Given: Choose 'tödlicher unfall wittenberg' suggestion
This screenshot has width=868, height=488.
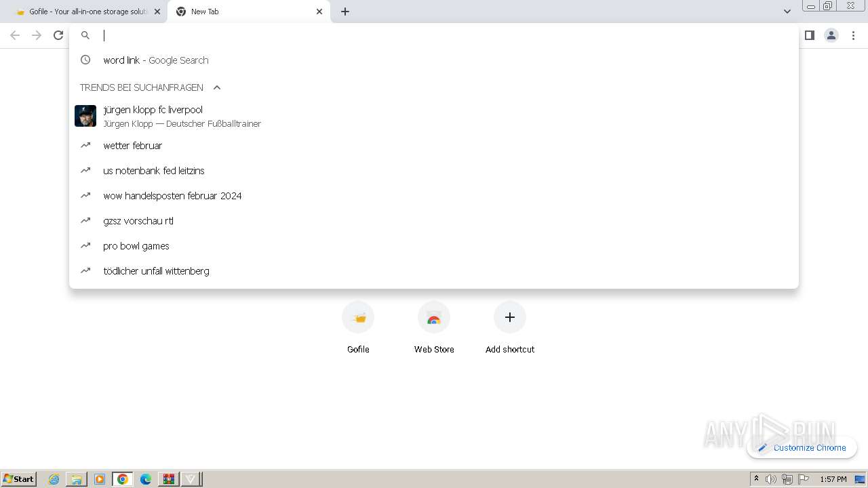Looking at the screenshot, I should pos(434,271).
